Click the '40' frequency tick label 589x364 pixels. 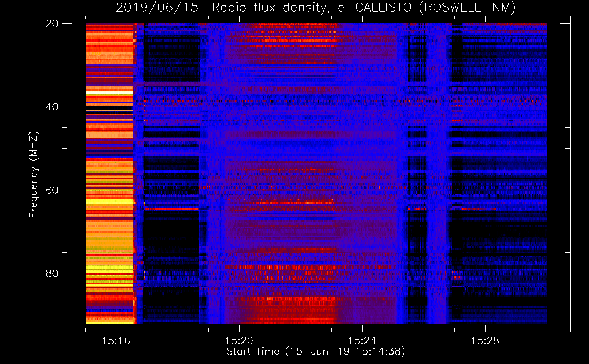pos(52,107)
